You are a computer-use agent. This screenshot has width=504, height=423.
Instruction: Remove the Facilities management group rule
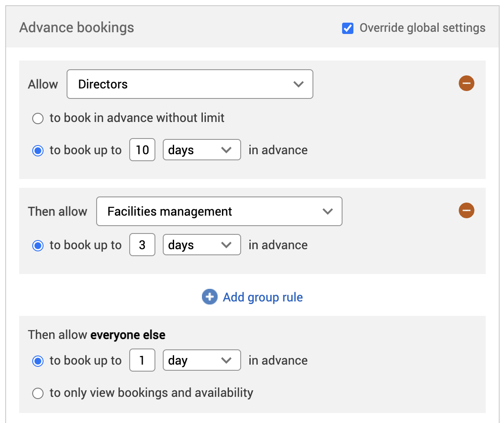coord(466,211)
